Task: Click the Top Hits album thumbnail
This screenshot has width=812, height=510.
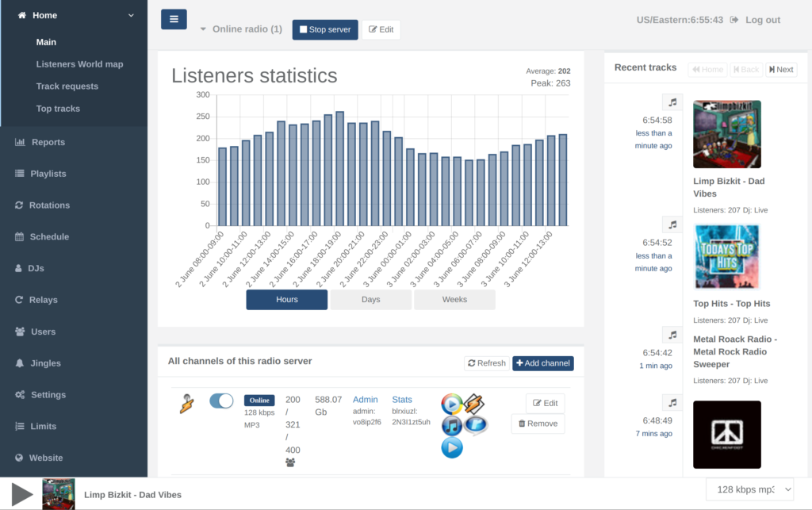Action: pyautogui.click(x=726, y=257)
